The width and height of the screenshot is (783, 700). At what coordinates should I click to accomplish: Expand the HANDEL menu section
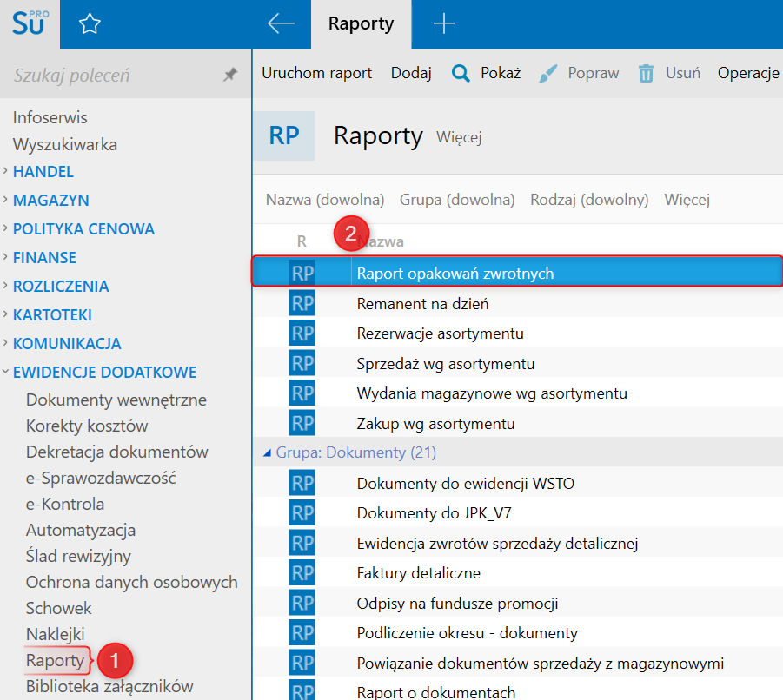click(x=43, y=172)
